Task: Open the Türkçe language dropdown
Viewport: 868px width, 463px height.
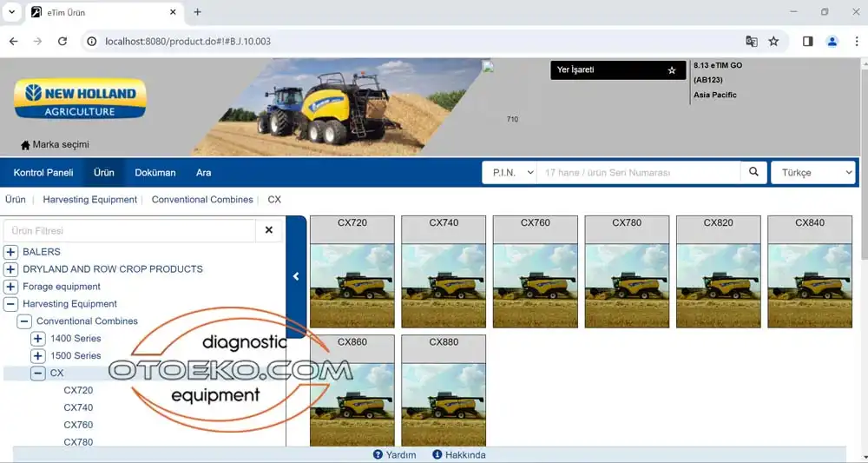Action: (812, 173)
